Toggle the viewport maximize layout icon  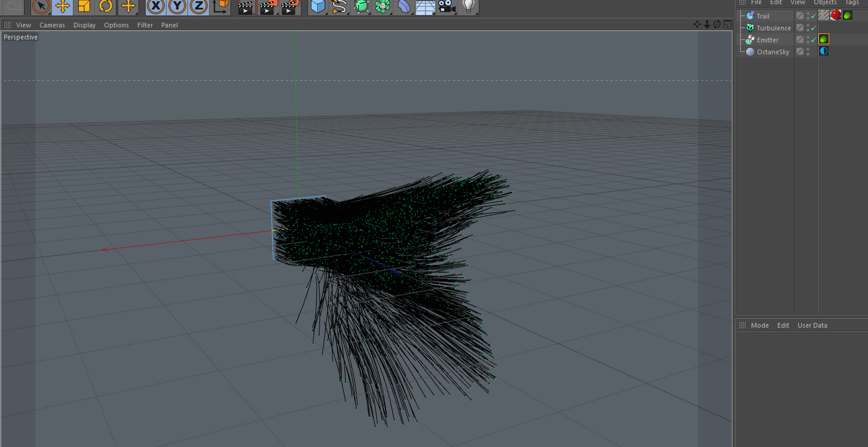coord(727,24)
